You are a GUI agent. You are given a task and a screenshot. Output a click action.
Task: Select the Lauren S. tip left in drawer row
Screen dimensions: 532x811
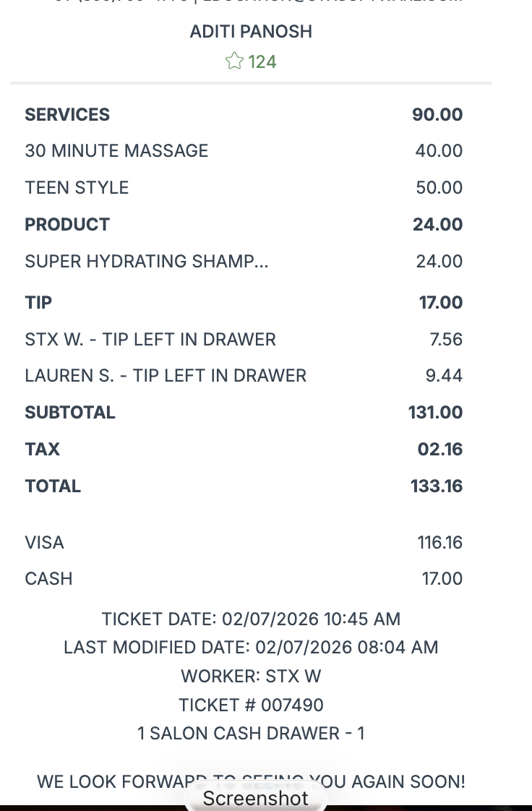pyautogui.click(x=166, y=376)
